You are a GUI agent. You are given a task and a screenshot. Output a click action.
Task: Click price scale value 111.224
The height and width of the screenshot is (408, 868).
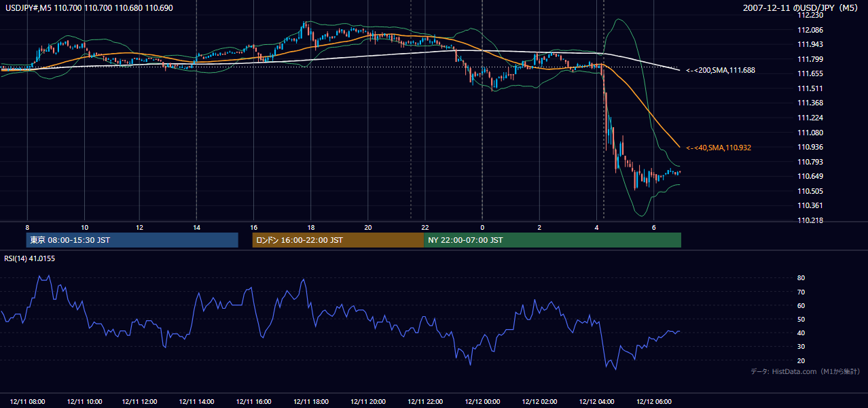(812, 118)
